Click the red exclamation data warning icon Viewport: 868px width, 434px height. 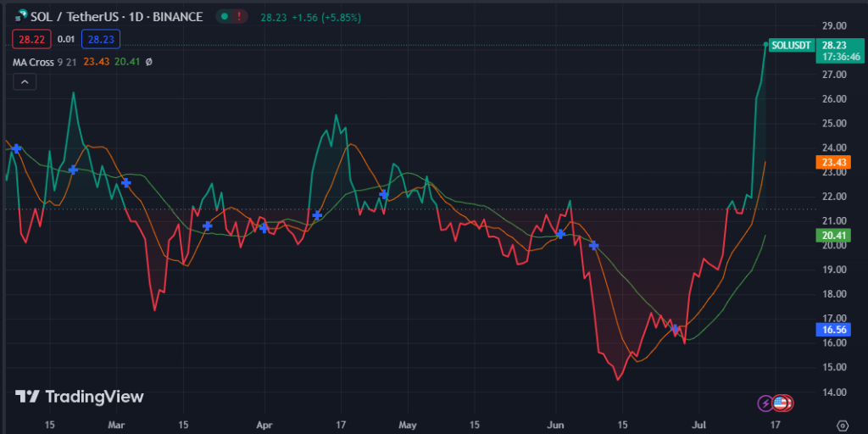(x=242, y=16)
